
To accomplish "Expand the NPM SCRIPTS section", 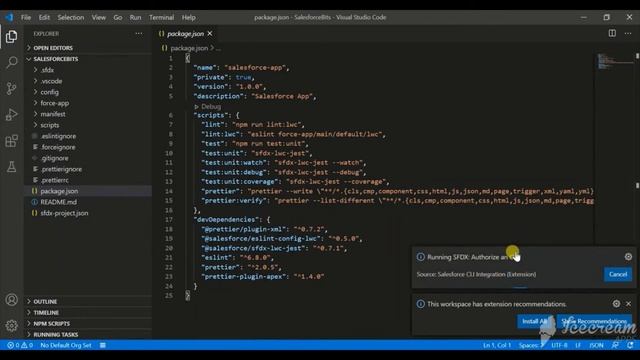I will tap(51, 323).
